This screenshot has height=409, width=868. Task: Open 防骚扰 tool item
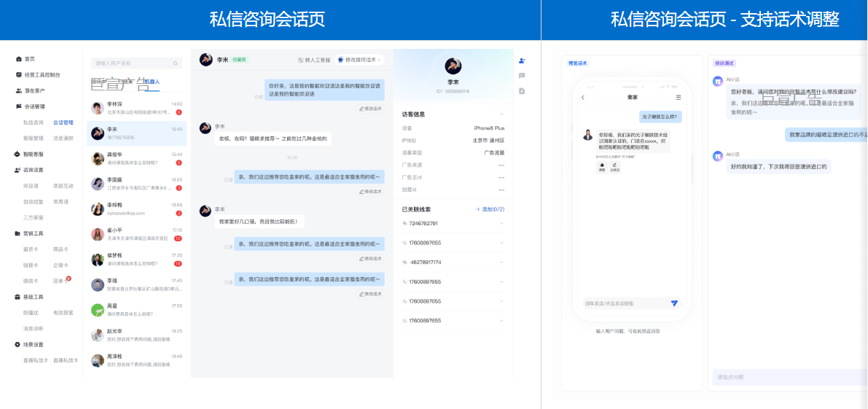pos(31,313)
